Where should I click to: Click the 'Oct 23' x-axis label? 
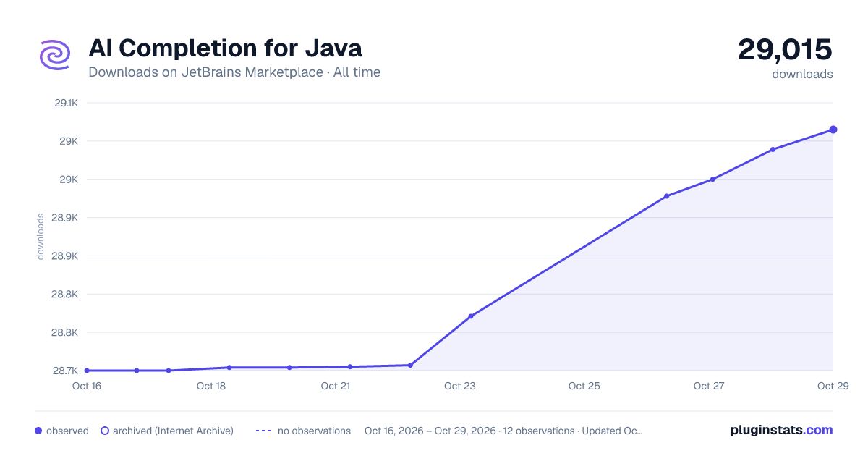point(460,386)
